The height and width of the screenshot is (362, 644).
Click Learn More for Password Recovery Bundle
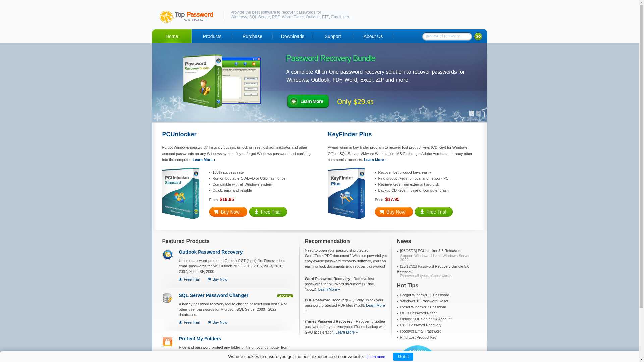(x=308, y=101)
